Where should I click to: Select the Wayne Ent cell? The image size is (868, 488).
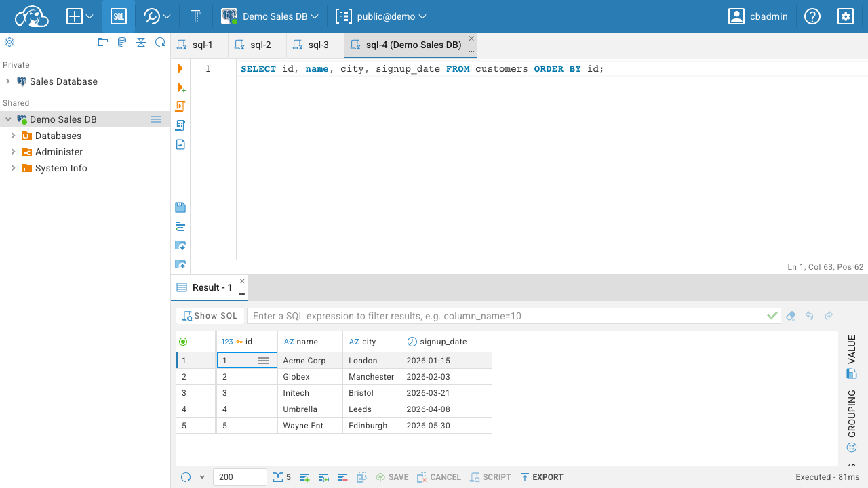pyautogui.click(x=310, y=426)
